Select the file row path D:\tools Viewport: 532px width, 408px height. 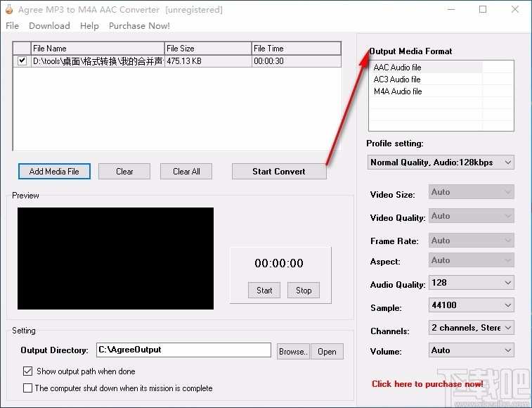98,61
